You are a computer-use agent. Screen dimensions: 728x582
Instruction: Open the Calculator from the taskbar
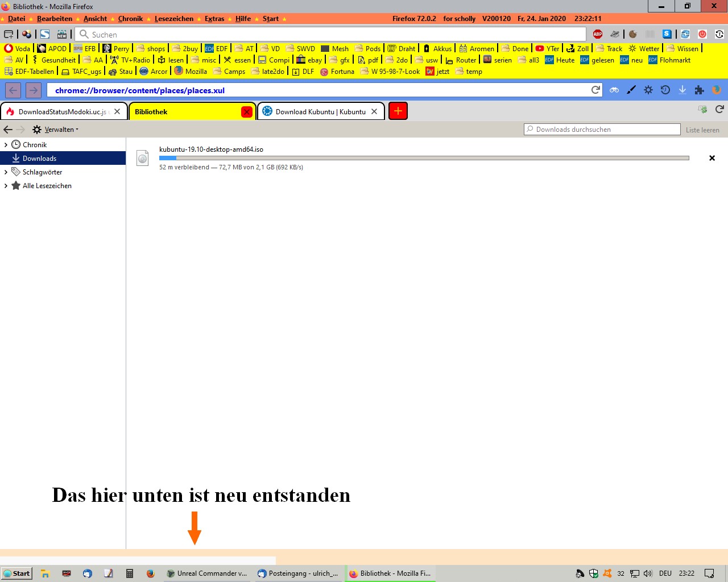click(130, 573)
